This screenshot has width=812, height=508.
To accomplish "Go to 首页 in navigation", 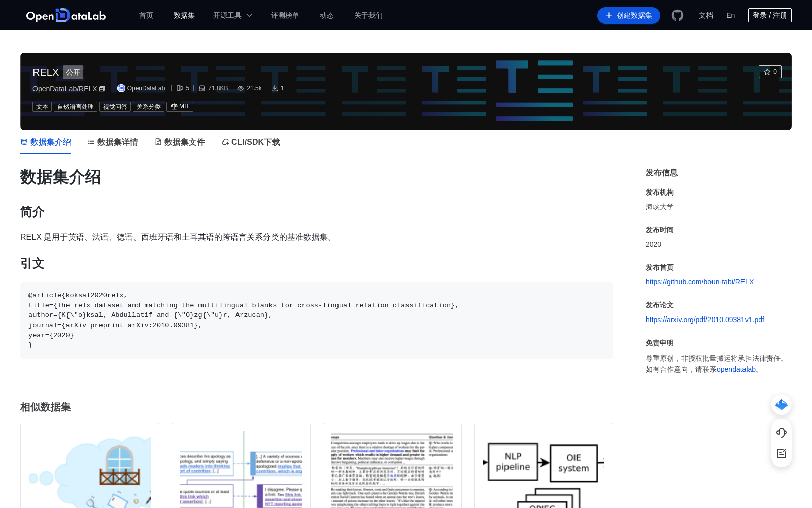I will [x=146, y=16].
